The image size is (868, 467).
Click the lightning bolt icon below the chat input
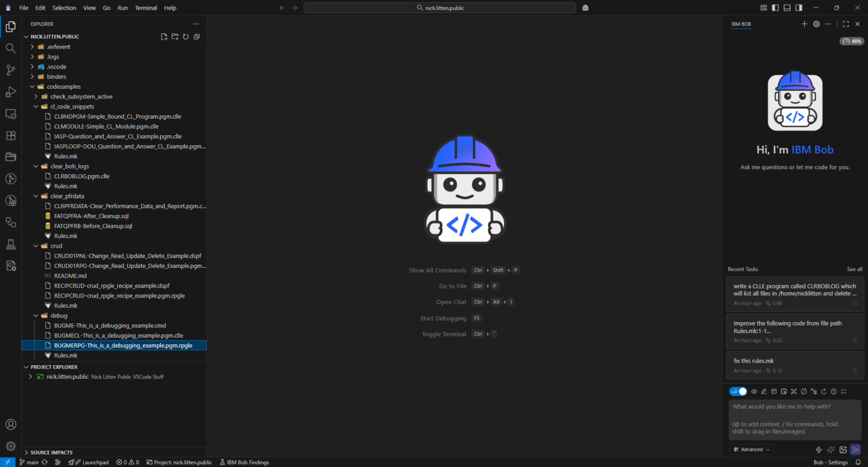click(x=818, y=449)
